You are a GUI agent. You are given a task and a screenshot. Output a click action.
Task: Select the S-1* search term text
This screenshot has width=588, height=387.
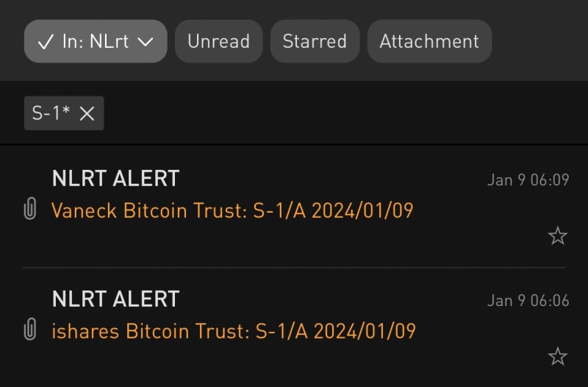click(x=51, y=113)
